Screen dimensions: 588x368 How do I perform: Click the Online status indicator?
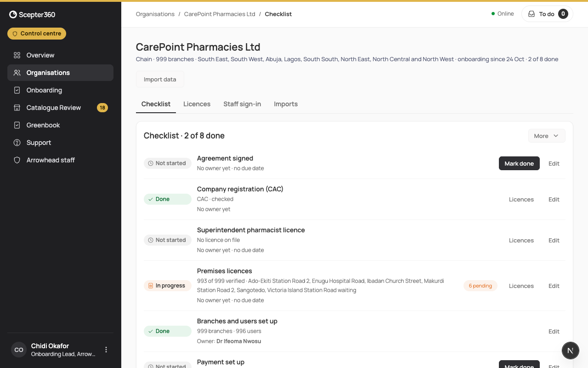coord(503,14)
